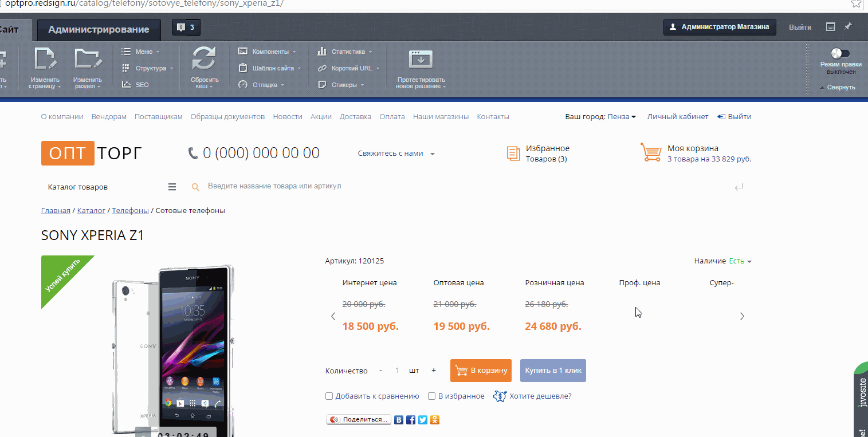The image size is (868, 437).
Task: Check the Добавить к сравнению checkbox
Action: click(x=329, y=396)
